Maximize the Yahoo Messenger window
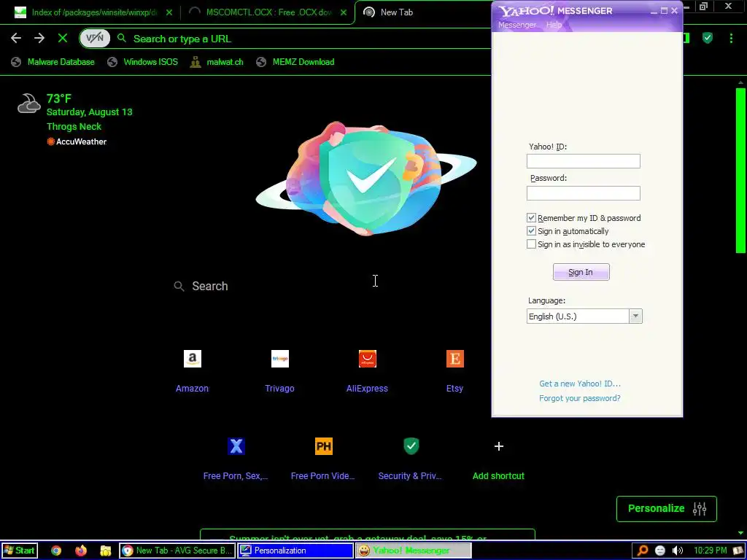 point(664,11)
